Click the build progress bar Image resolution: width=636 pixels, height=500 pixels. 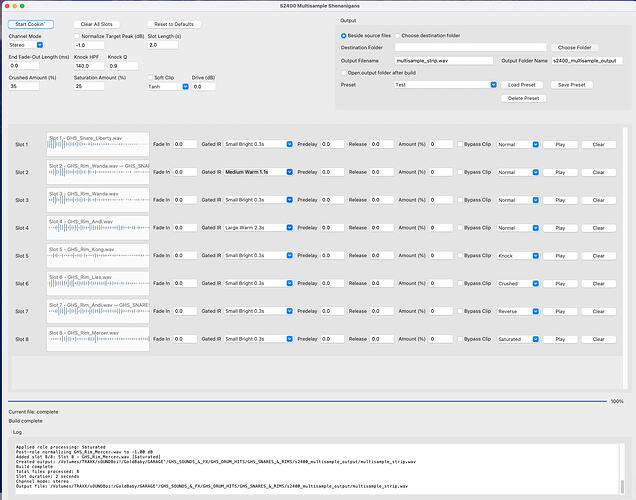[307, 401]
